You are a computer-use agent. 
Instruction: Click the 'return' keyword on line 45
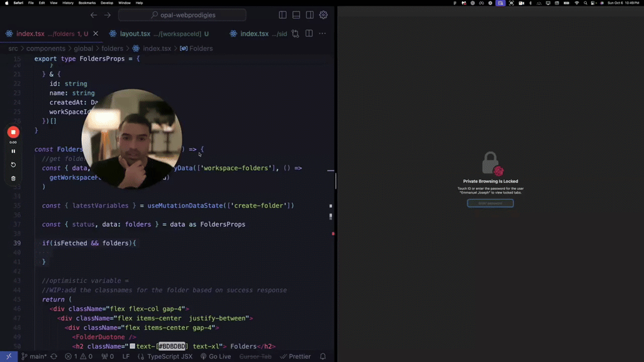coord(53,300)
